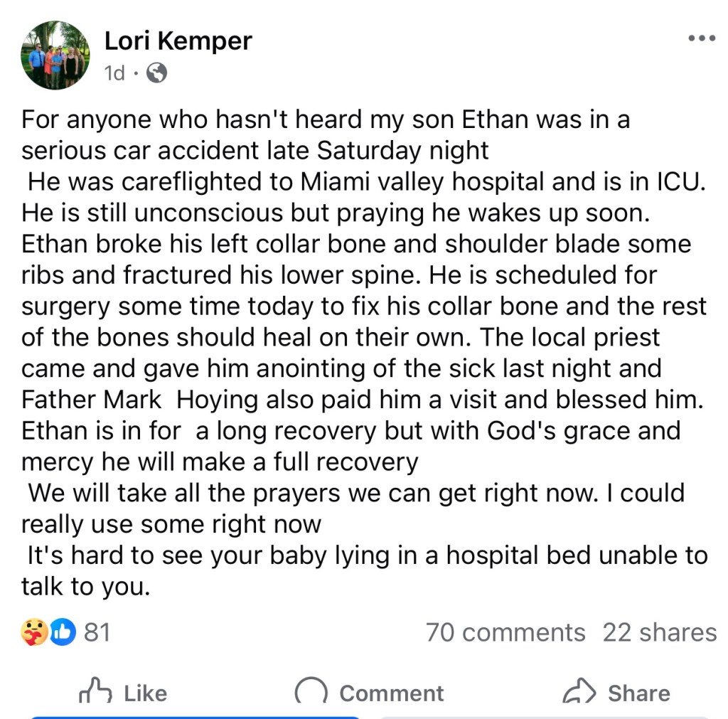This screenshot has height=719, width=728.
Task: Tap the thumbs-up icon of Like button
Action: (x=96, y=692)
